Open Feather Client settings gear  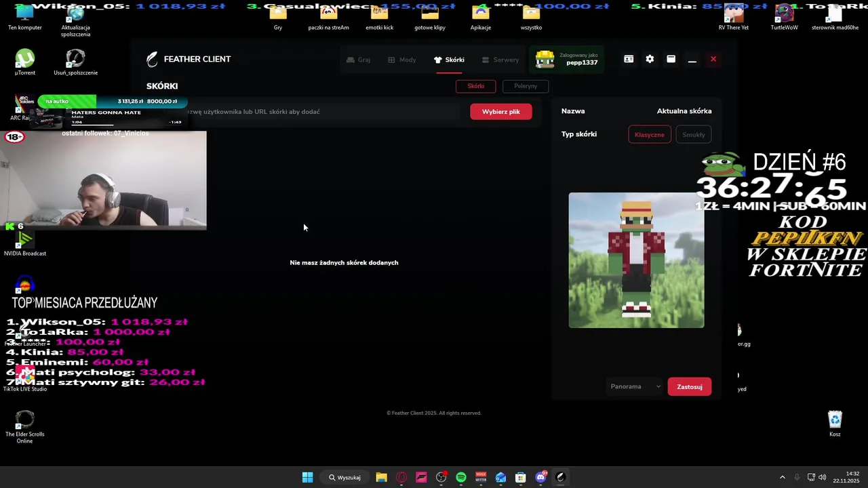click(650, 59)
